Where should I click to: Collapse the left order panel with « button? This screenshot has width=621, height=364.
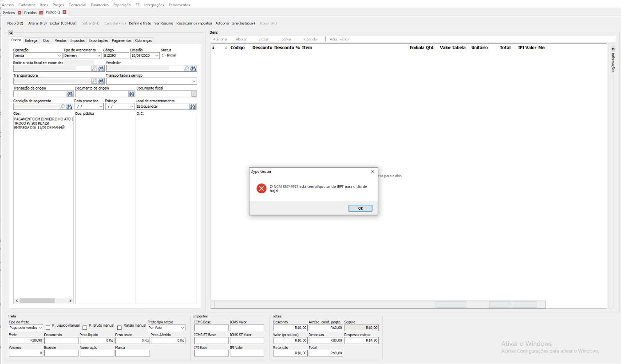(x=11, y=33)
